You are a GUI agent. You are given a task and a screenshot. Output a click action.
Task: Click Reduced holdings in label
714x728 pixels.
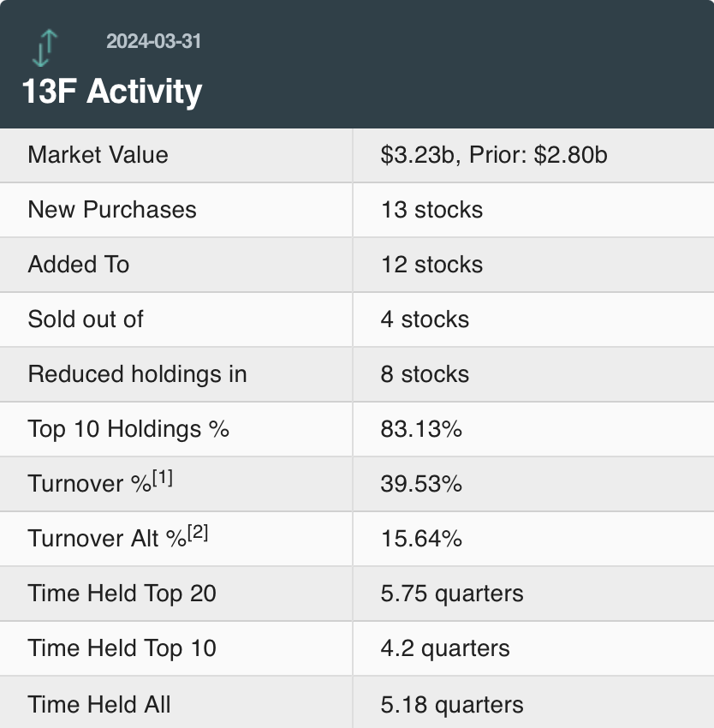tap(138, 373)
